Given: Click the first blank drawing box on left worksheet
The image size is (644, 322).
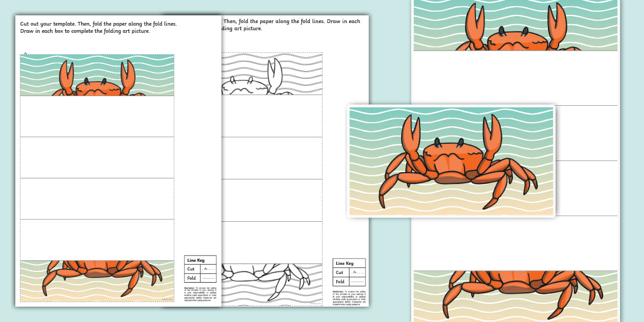Looking at the screenshot, I should coord(97,117).
